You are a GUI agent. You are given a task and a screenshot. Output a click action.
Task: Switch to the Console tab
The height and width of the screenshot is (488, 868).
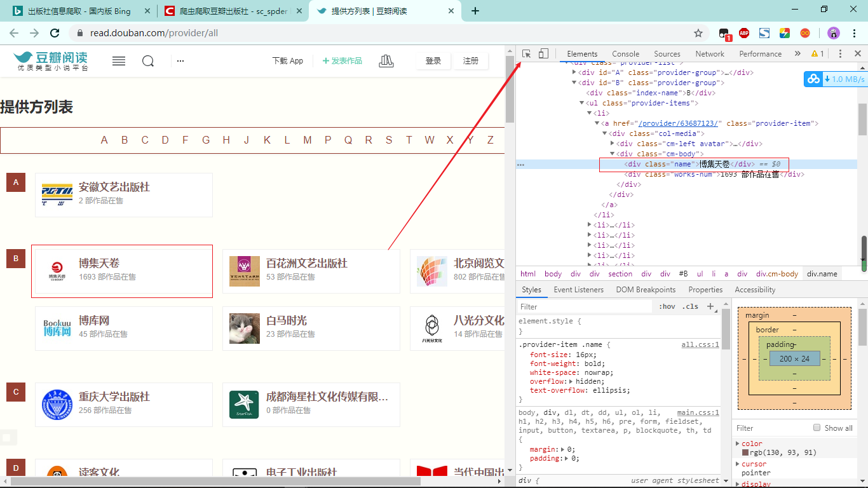pyautogui.click(x=626, y=54)
